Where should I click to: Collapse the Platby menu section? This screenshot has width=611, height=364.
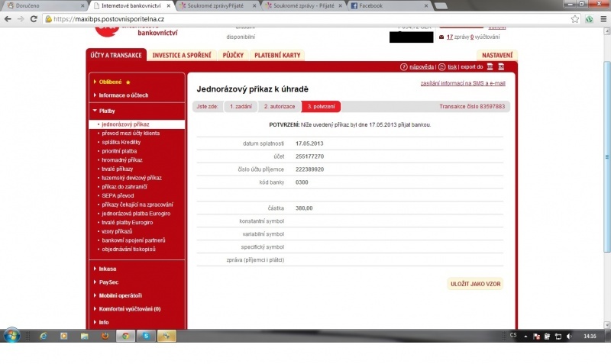[x=107, y=111]
